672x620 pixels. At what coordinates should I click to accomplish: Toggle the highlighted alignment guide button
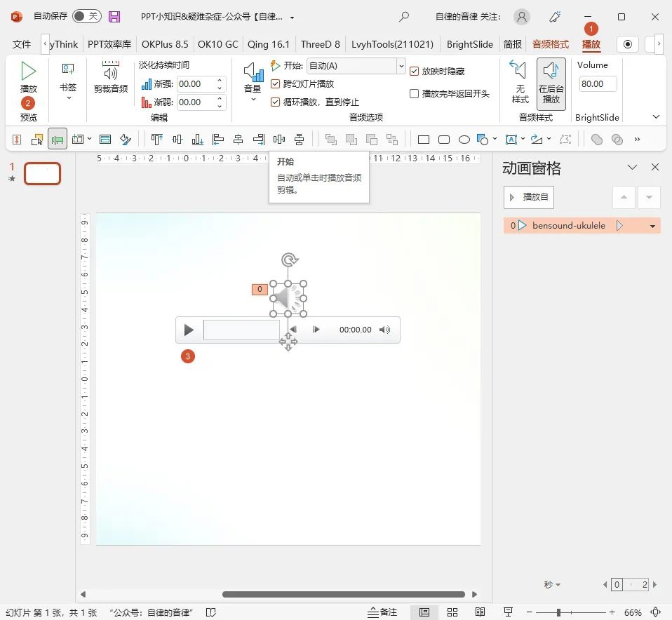[x=57, y=140]
